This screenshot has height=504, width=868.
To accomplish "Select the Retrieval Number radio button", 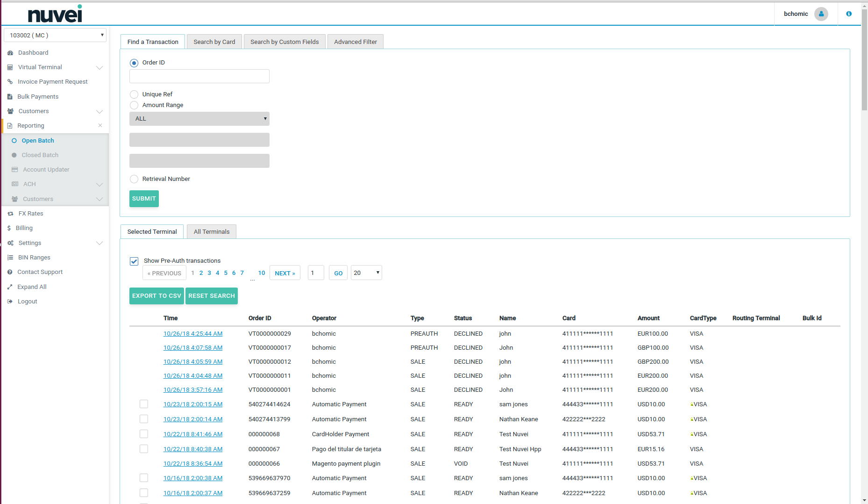I will [x=134, y=179].
